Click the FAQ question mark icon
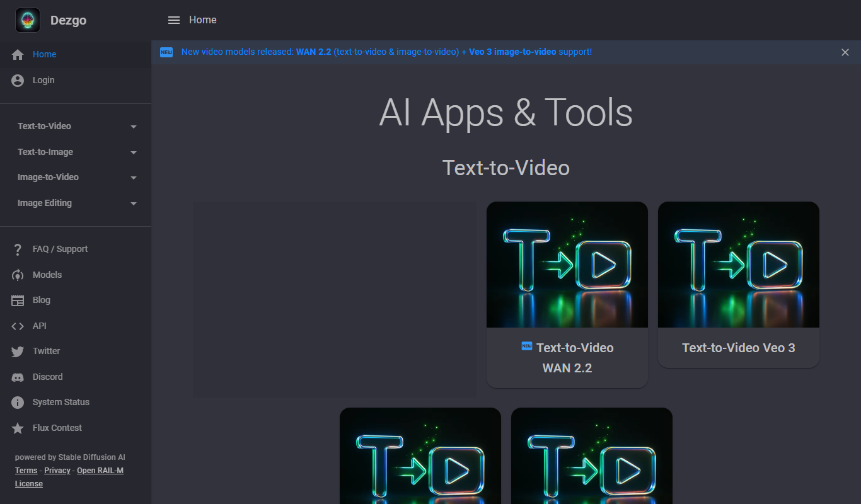861x504 pixels. [x=18, y=249]
